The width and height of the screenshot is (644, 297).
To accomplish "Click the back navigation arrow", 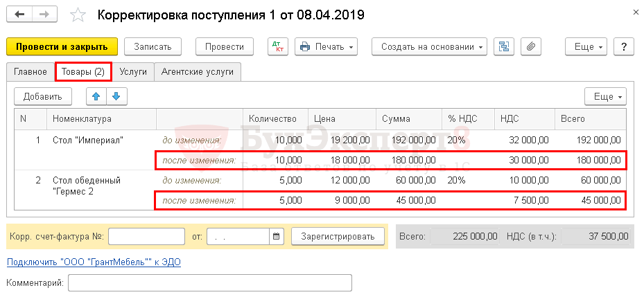I will click(21, 15).
